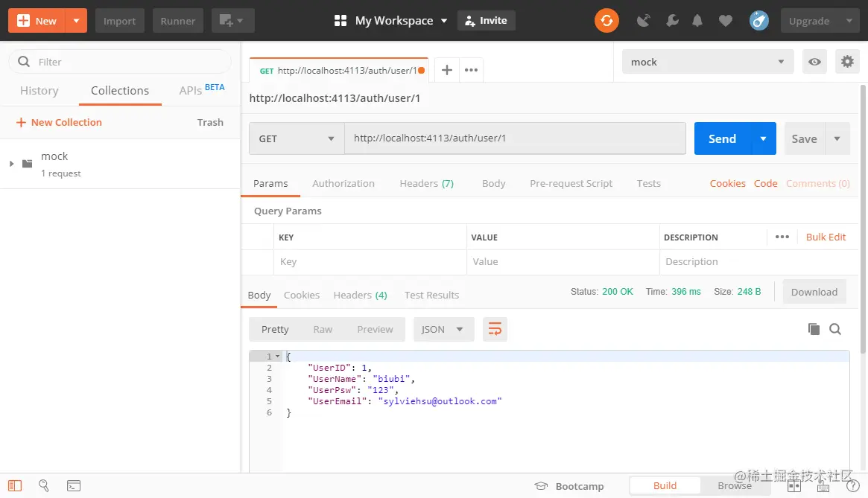Open the wrench settings icon
The width and height of the screenshot is (868, 498).
point(672,21)
